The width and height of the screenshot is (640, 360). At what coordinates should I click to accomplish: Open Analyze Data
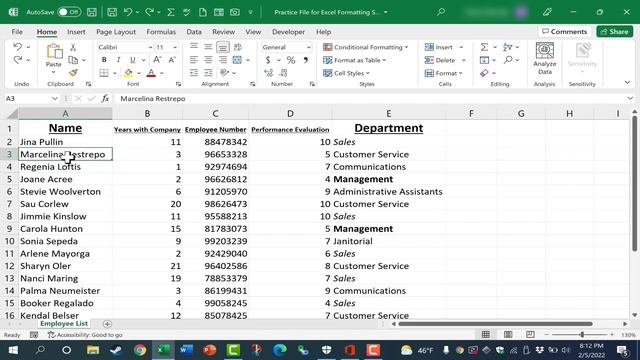544,58
